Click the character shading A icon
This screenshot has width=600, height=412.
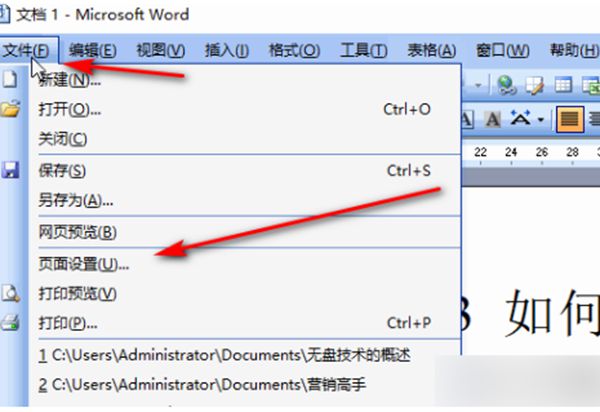(x=492, y=120)
